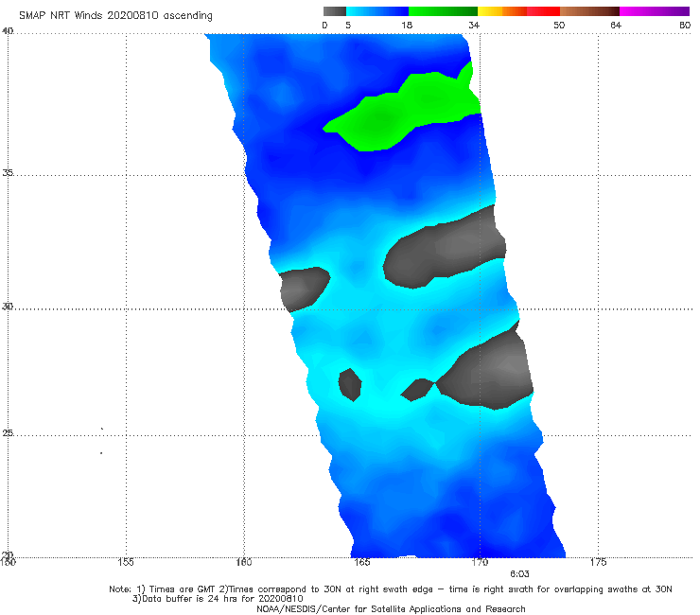Screen dimensions: 700x615
Task: Click the small gray diamond patch near 26.5N 167E
Action: [418, 390]
